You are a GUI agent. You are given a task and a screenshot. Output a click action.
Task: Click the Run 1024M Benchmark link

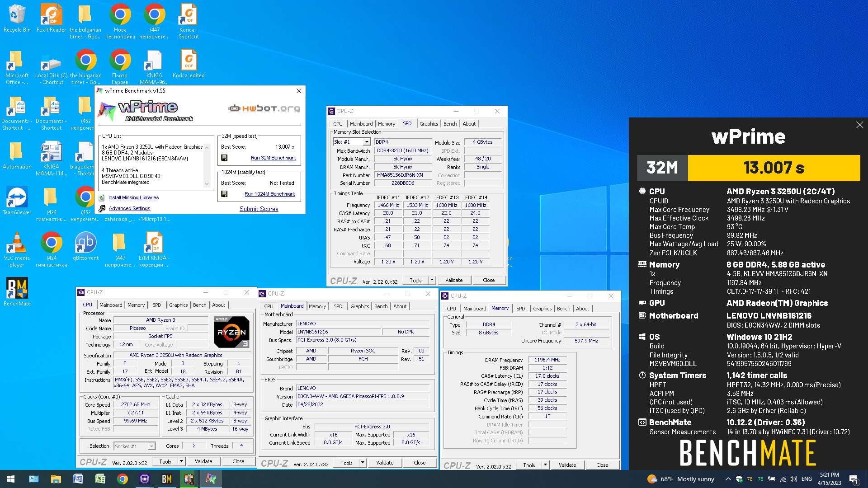click(269, 194)
